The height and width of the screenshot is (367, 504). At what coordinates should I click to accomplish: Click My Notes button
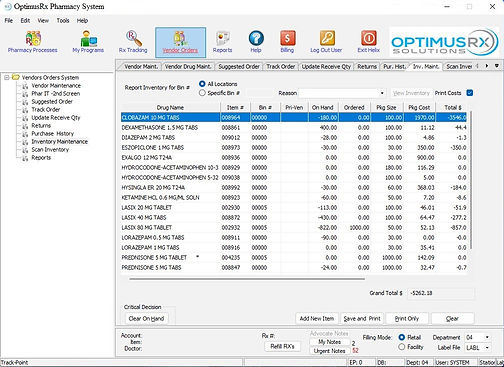(329, 342)
